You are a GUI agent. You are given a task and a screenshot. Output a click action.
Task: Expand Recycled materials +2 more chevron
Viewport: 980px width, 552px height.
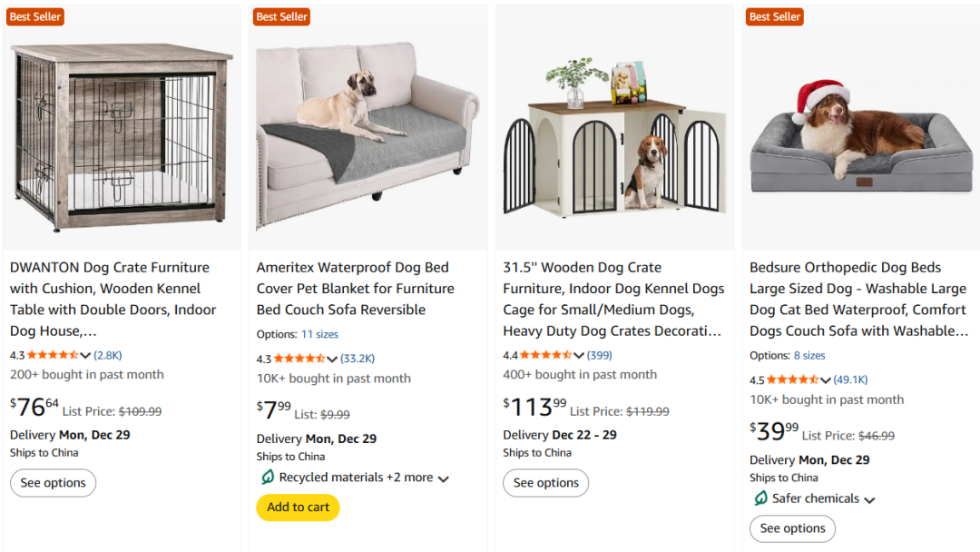click(443, 478)
